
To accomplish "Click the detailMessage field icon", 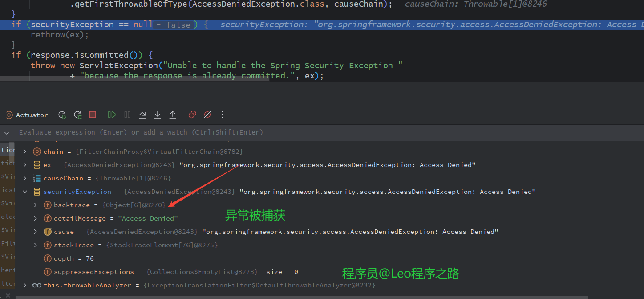I will click(48, 218).
